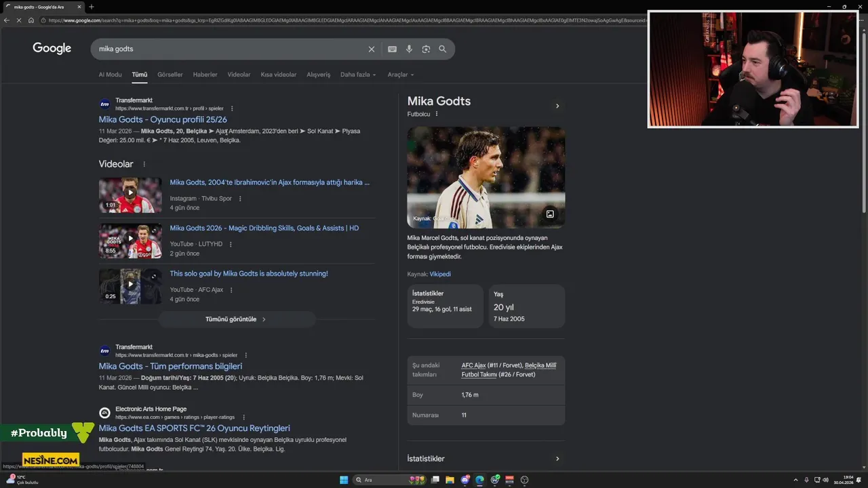Open Discord from the taskbar
The image size is (868, 488).
465,480
